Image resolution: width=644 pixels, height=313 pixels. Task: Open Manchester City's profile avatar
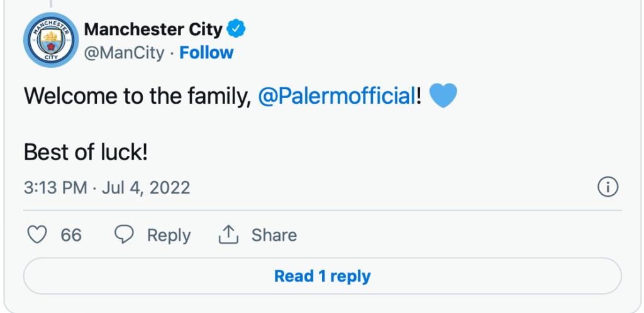(50, 40)
